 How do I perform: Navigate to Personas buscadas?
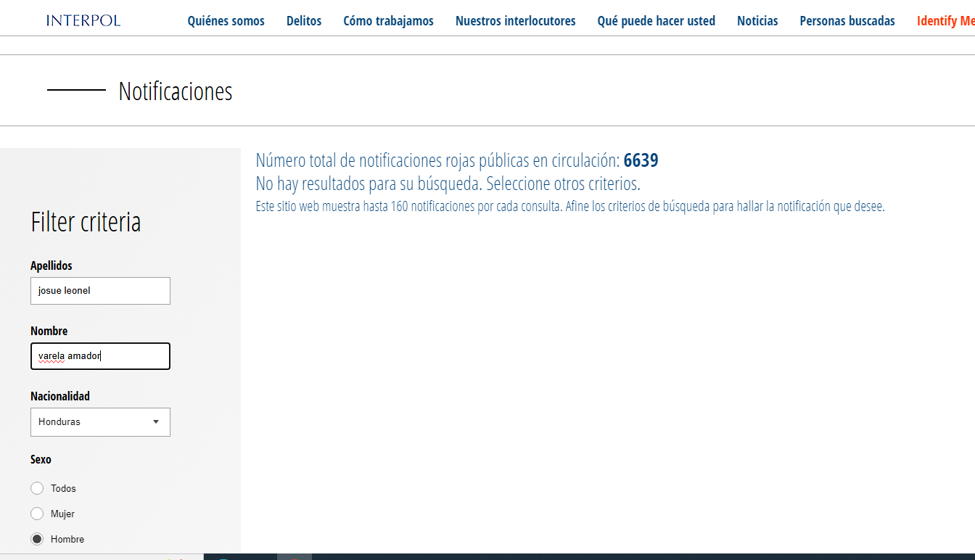click(847, 21)
